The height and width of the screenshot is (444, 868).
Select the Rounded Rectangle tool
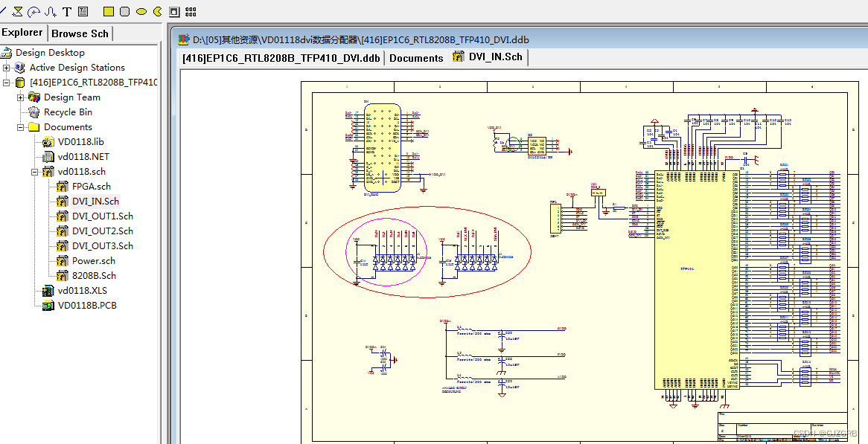(x=125, y=11)
